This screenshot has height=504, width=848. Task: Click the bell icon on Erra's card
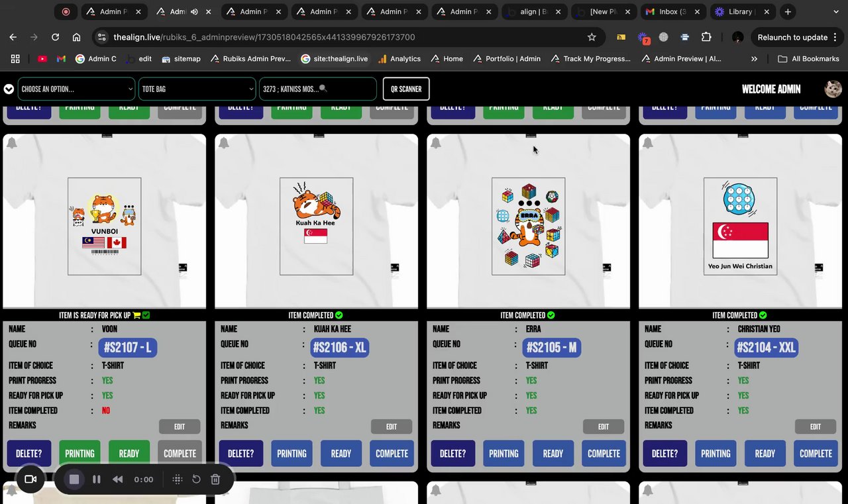coord(436,143)
